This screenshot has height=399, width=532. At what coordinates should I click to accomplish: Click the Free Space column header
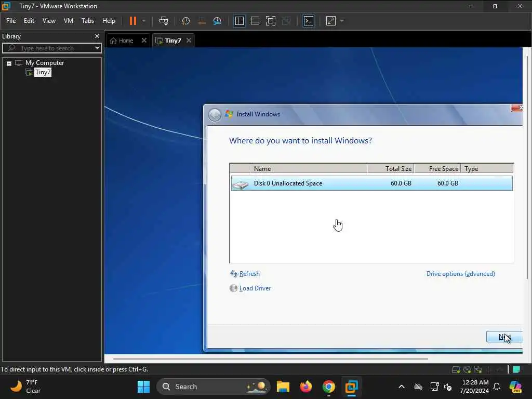click(437, 169)
